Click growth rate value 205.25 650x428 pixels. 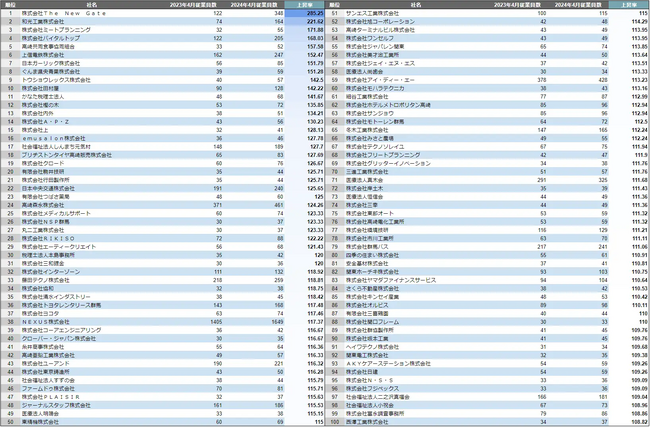tap(315, 13)
